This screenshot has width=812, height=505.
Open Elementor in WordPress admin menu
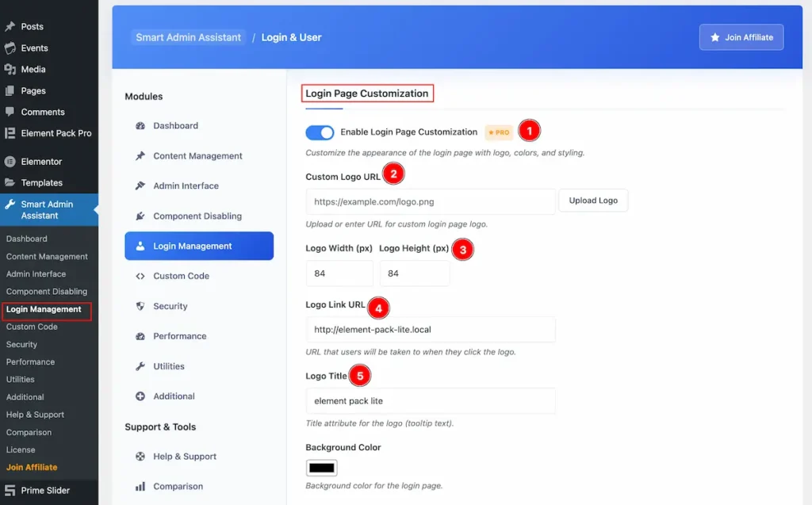(41, 162)
